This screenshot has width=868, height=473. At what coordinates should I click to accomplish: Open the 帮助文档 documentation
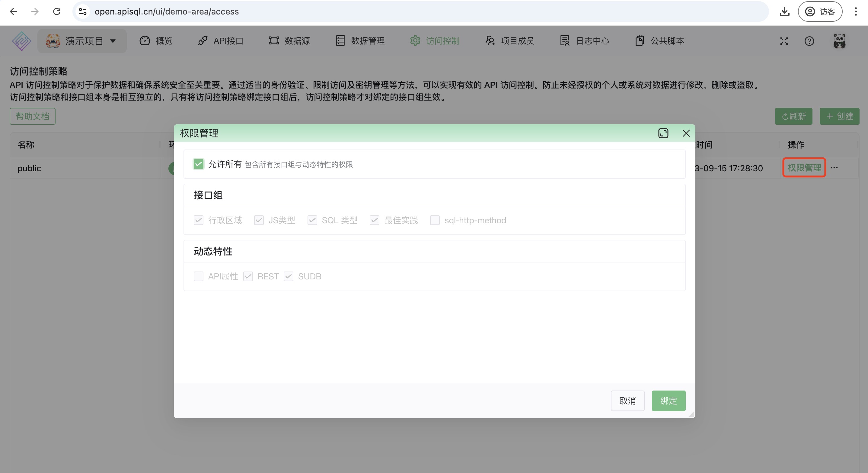tap(32, 116)
